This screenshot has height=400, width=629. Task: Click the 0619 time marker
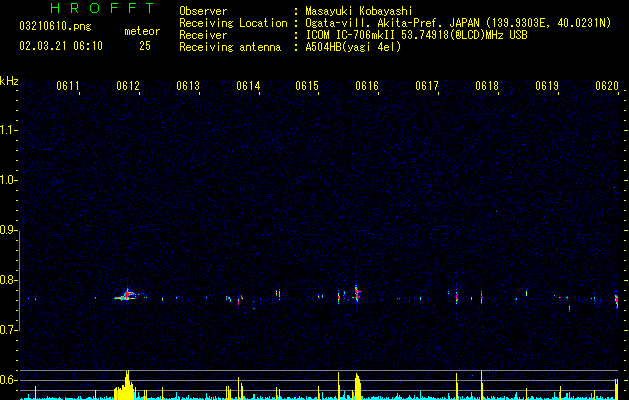pyautogui.click(x=547, y=86)
